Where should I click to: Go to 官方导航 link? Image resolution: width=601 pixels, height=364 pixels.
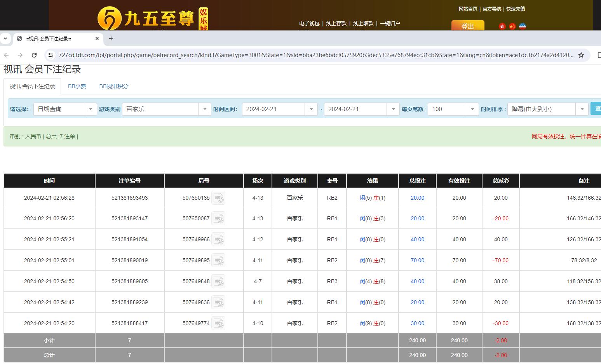click(492, 9)
